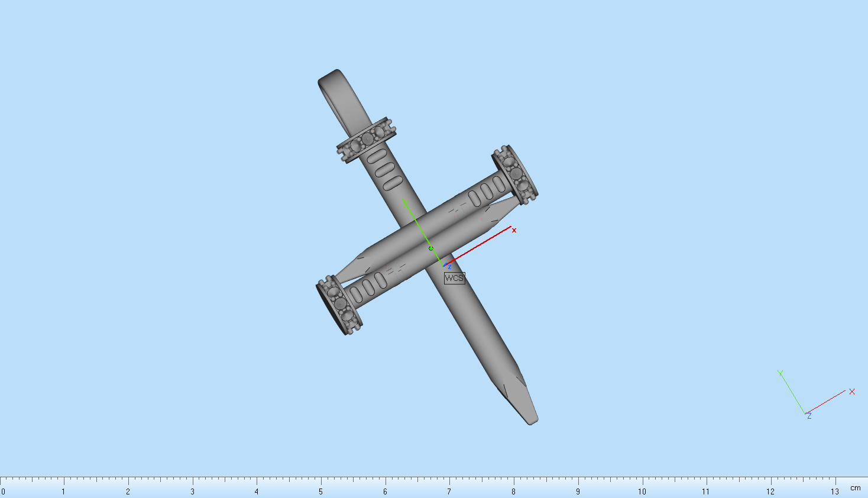
Task: Click the Z label on corner view triad
Action: (808, 416)
